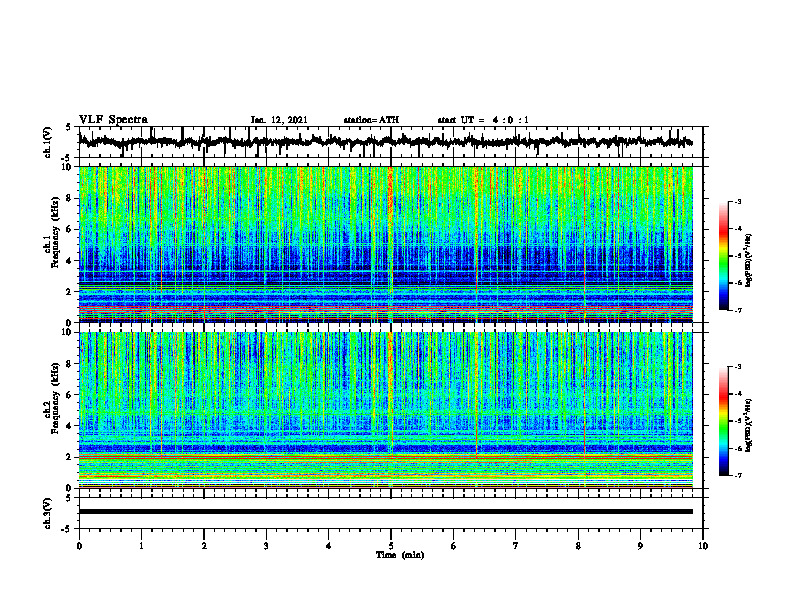Click time axis tick label "4"

[328, 546]
